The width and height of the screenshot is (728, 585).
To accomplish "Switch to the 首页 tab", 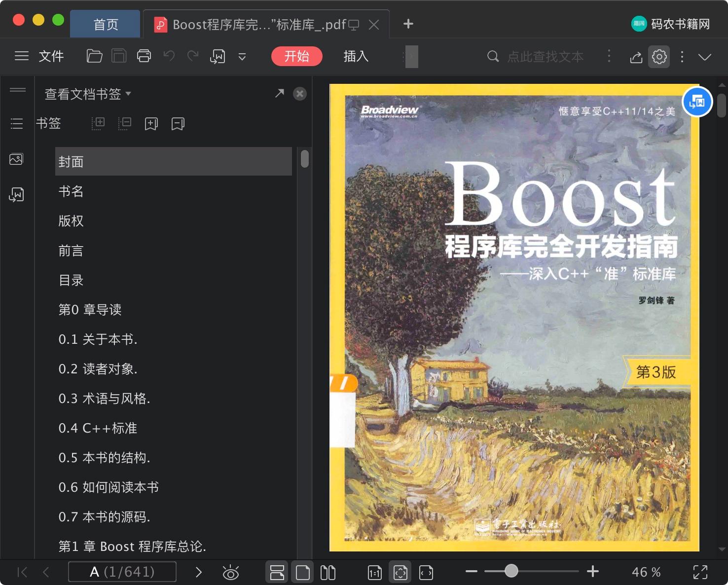I will pyautogui.click(x=106, y=24).
